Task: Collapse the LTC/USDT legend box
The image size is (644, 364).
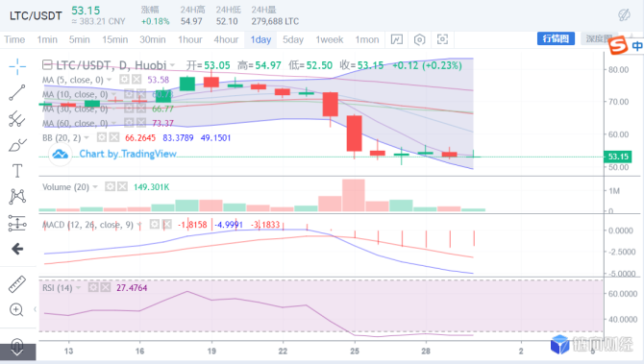Action: pyautogui.click(x=47, y=64)
